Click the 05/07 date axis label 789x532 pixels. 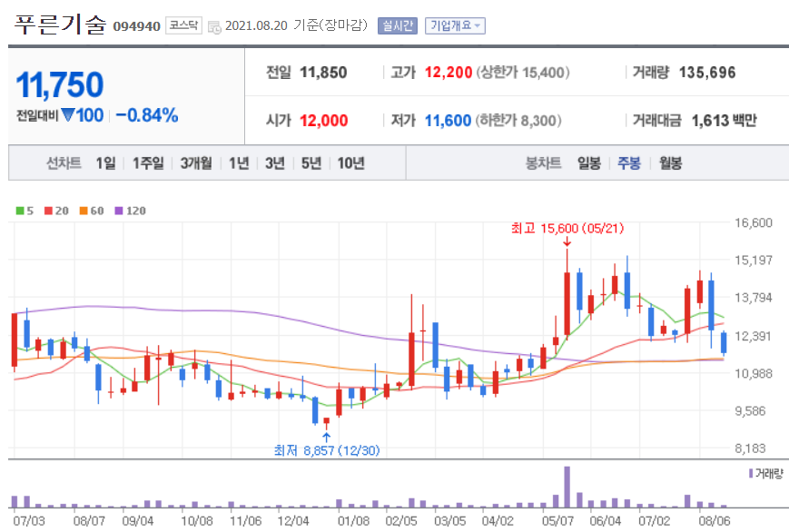coord(557,520)
